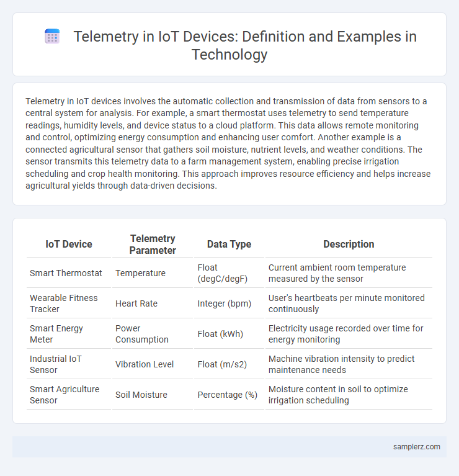The image size is (459, 476).
Task: Click the calendar grid icon beside the title
Action: tap(52, 37)
